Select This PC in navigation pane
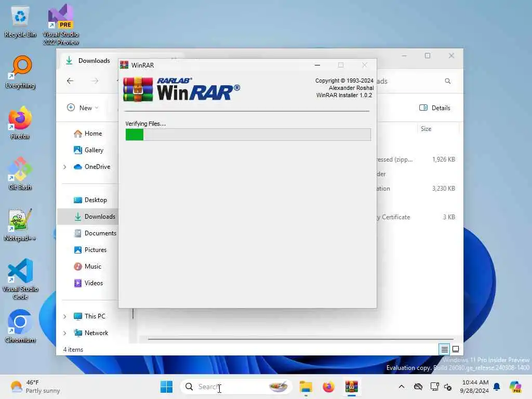Viewport: 532px width, 399px height. [x=89, y=316]
